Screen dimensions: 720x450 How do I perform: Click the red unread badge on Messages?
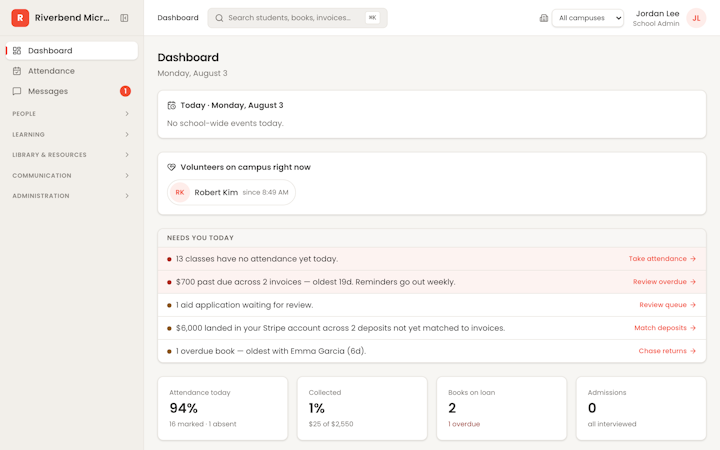click(125, 91)
